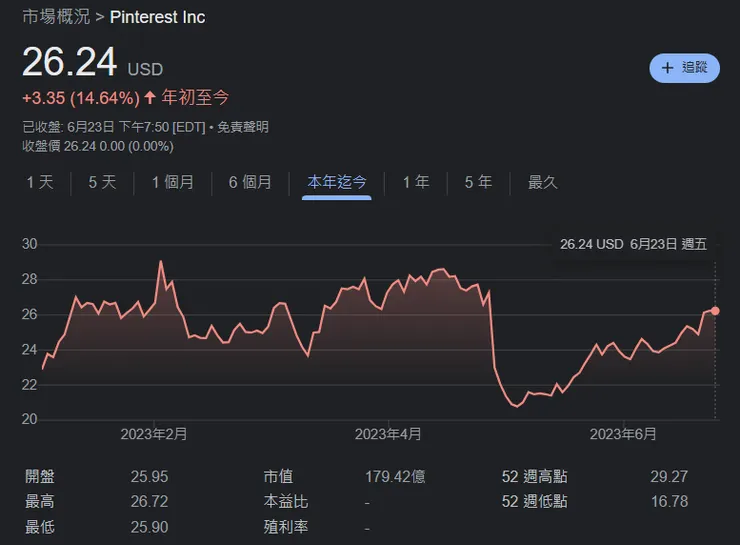Click the +3.35 (14.64%) change value
Image resolution: width=740 pixels, height=545 pixels.
point(81,98)
